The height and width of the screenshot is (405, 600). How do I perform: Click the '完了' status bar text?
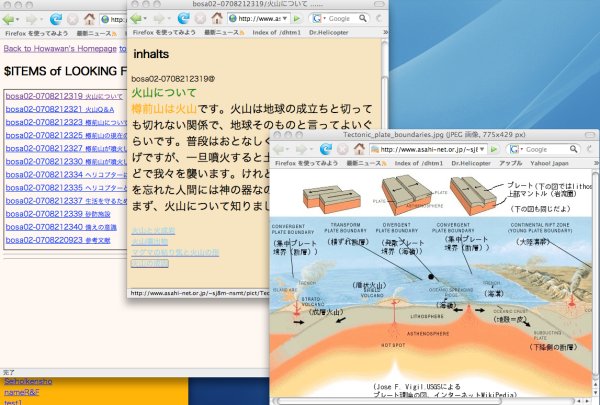pyautogui.click(x=8, y=372)
